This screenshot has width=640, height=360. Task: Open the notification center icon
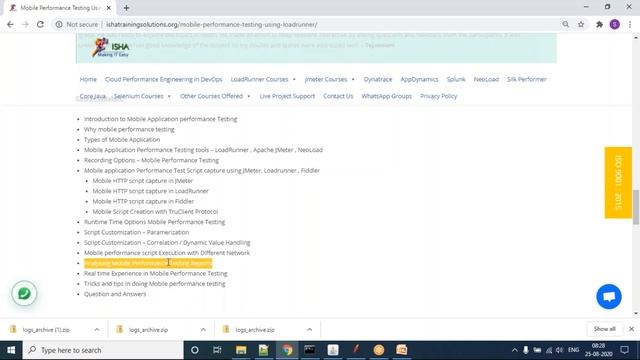point(624,350)
